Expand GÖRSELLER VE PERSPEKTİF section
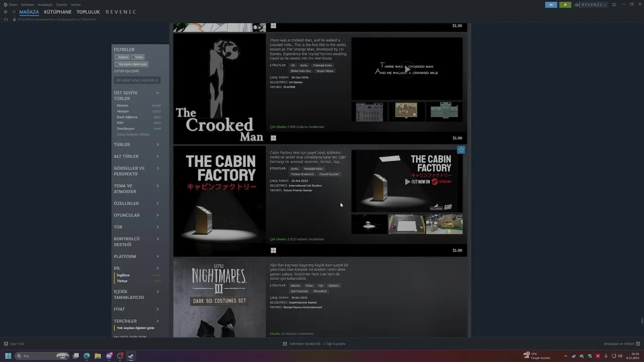 pyautogui.click(x=136, y=171)
